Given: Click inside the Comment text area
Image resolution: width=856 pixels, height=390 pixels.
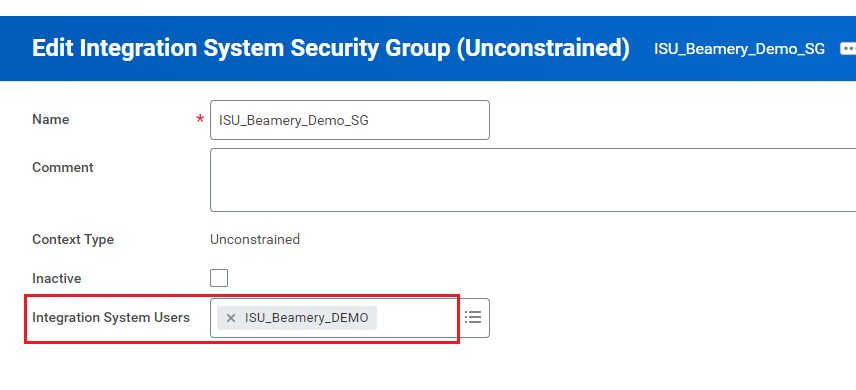Looking at the screenshot, I should click(x=533, y=180).
